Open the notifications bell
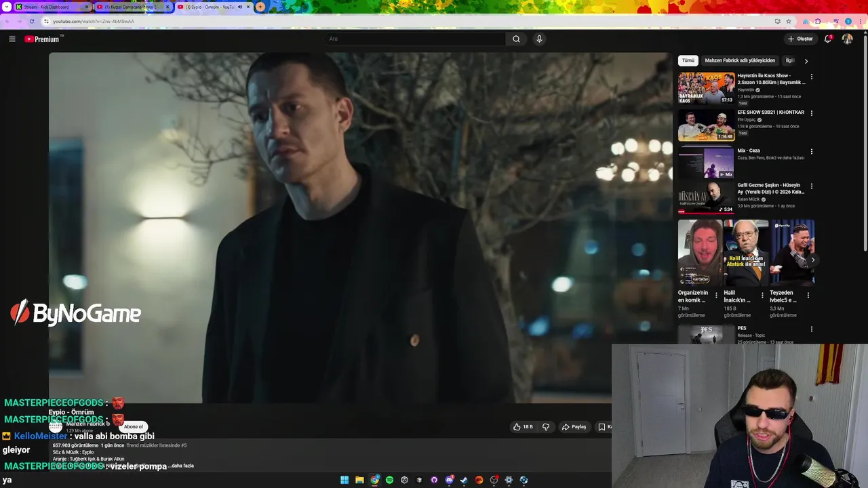The width and height of the screenshot is (868, 488). click(x=828, y=39)
